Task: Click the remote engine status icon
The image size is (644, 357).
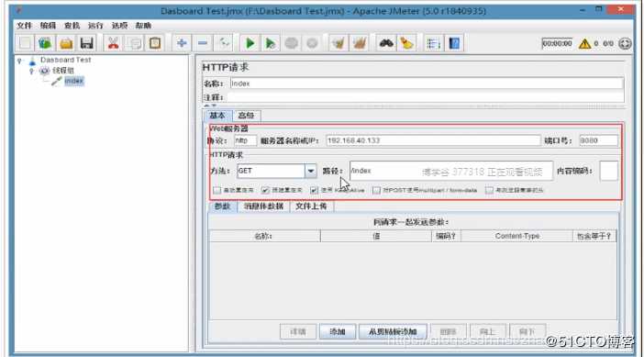Action: 625,43
